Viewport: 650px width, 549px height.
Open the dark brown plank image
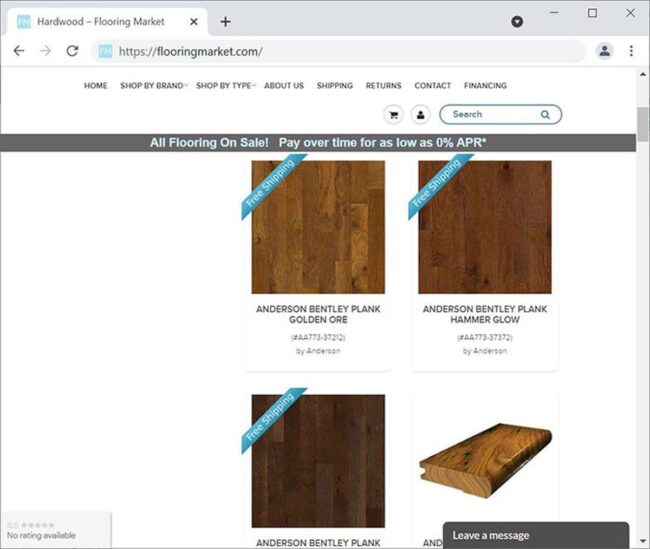(318, 461)
